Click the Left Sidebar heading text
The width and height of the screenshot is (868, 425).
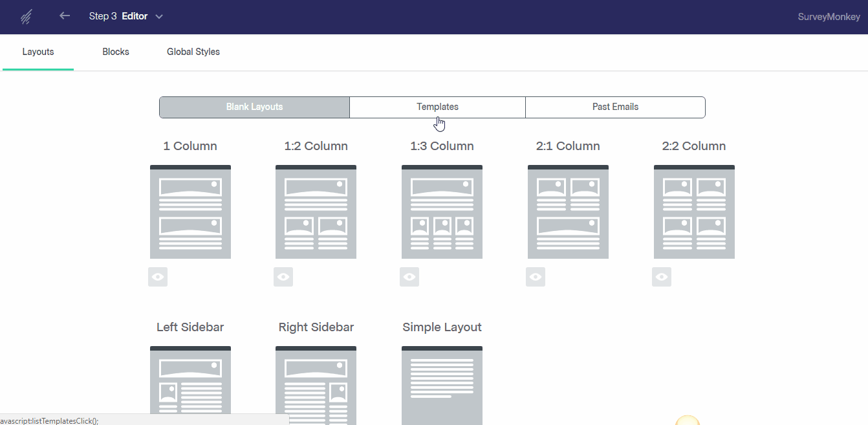190,327
